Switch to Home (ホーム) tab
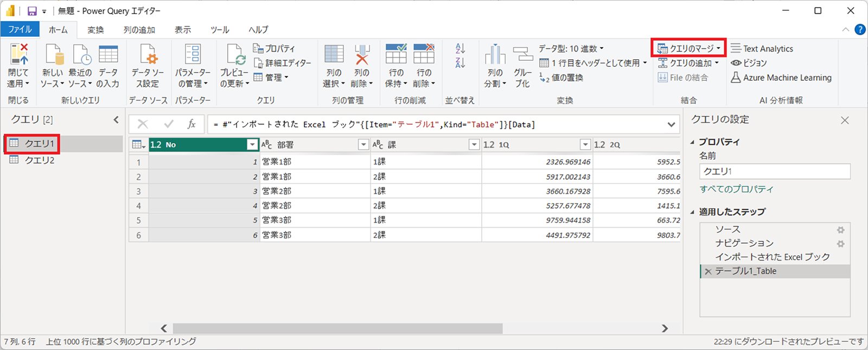Screen dimensions: 868x350 pyautogui.click(x=58, y=29)
